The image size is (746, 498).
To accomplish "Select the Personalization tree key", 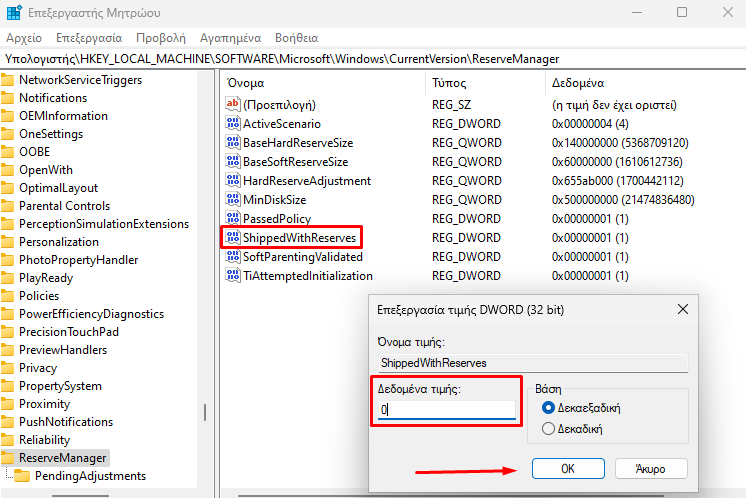I will [x=59, y=242].
